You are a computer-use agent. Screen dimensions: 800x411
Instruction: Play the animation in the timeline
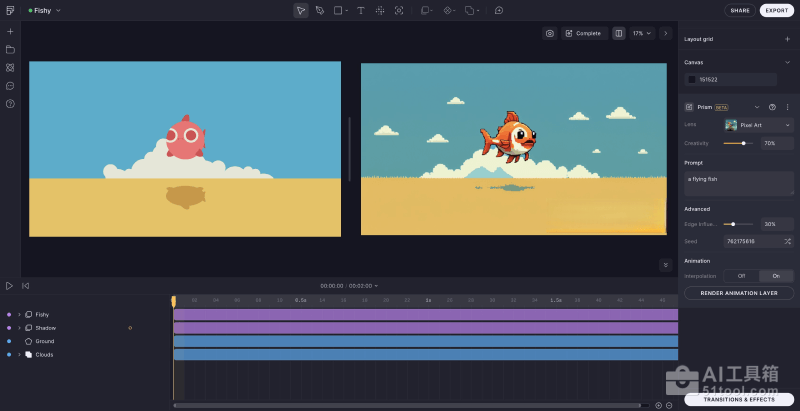(9, 286)
